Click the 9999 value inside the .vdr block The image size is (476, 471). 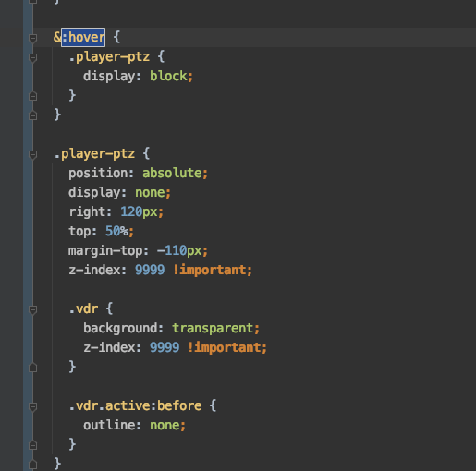(165, 347)
